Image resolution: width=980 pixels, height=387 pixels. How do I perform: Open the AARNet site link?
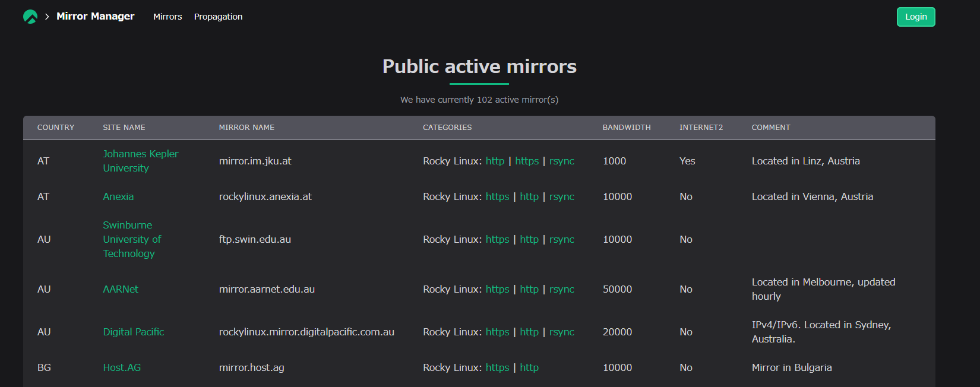click(121, 289)
